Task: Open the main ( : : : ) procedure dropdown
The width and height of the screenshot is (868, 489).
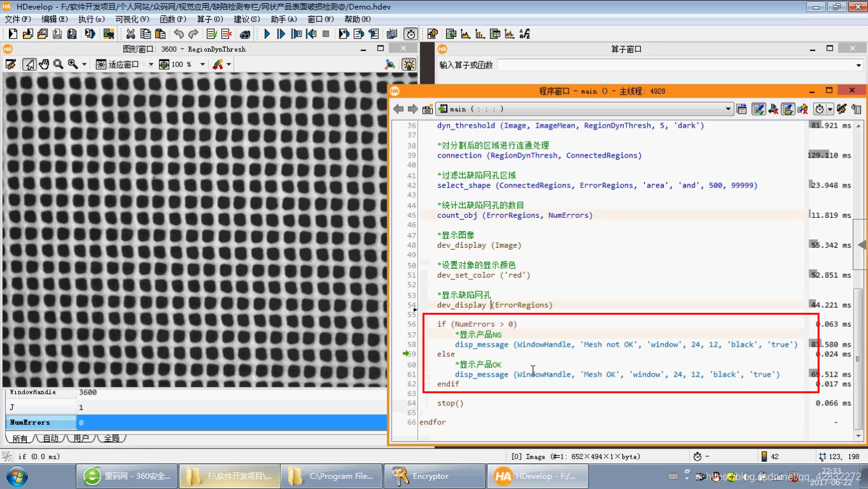Action: coord(583,109)
